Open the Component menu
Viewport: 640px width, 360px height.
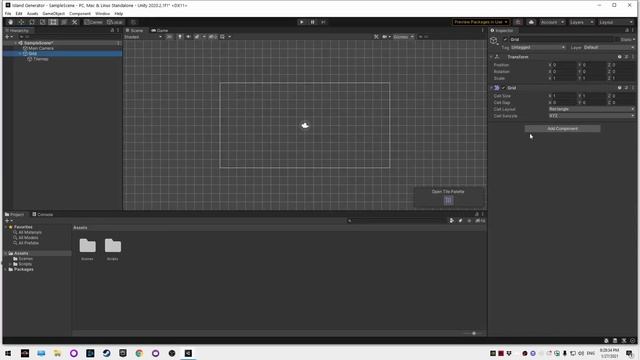pos(80,13)
